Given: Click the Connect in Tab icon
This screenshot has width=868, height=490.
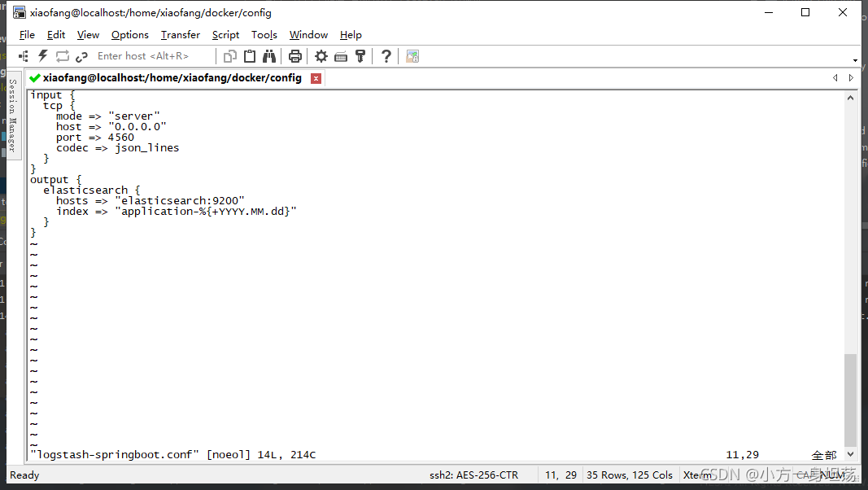Looking at the screenshot, I should [63, 56].
